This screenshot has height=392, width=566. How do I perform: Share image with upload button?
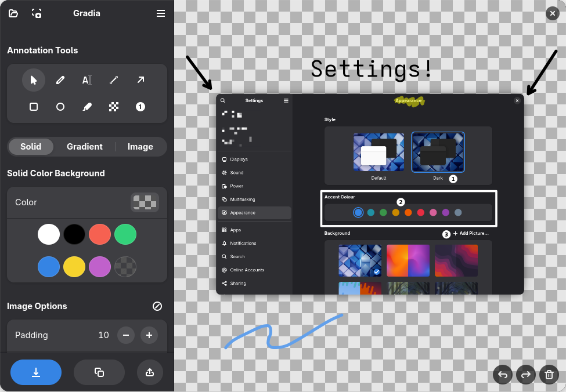click(x=150, y=372)
